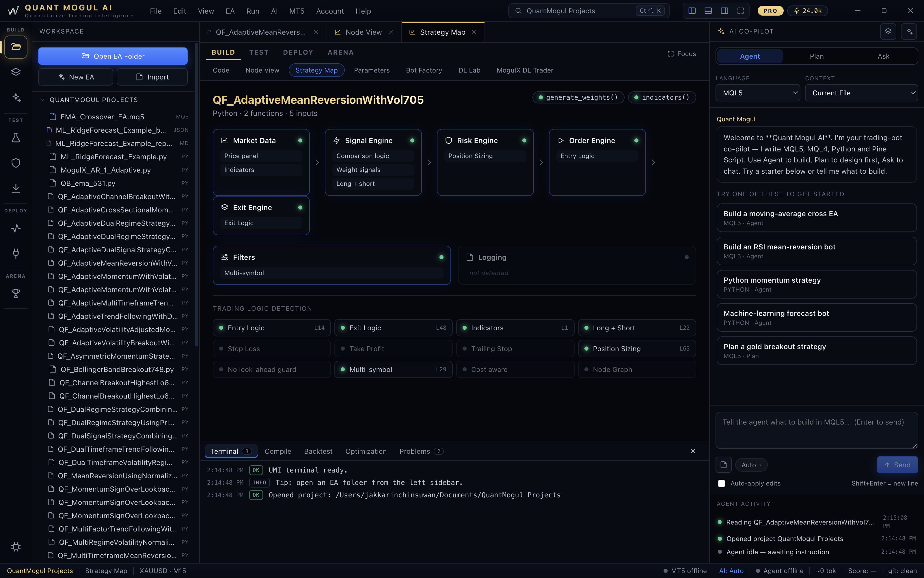This screenshot has height=578, width=924.
Task: Open the trophy Arena icon
Action: tap(16, 293)
